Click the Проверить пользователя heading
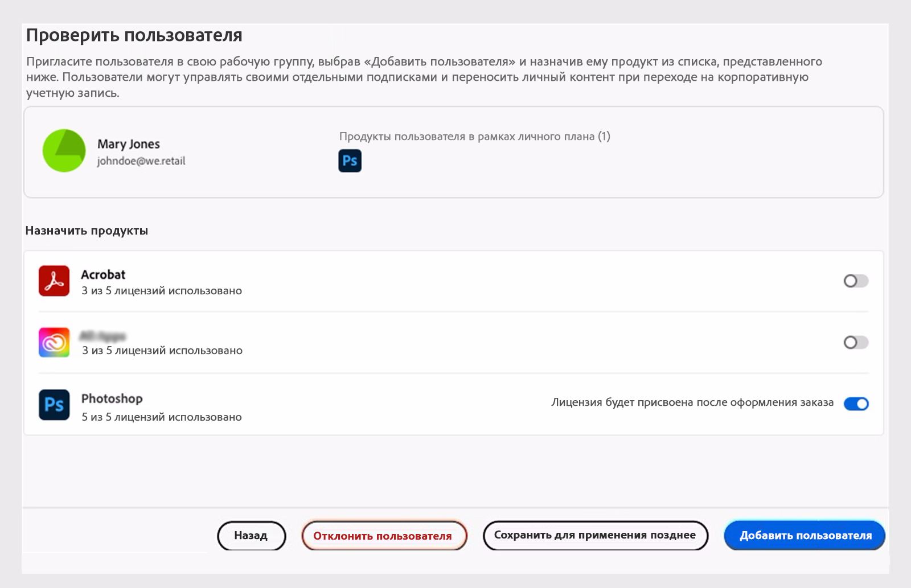This screenshot has height=588, width=911. (x=134, y=35)
